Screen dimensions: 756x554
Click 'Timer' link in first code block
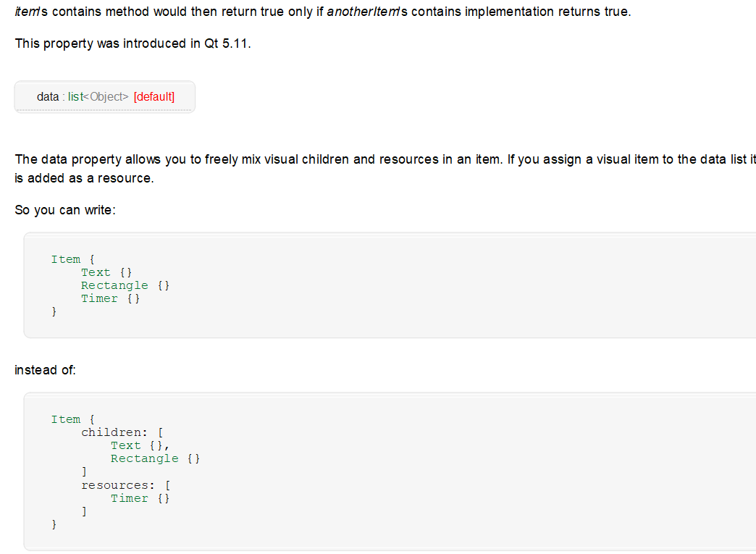coord(99,298)
